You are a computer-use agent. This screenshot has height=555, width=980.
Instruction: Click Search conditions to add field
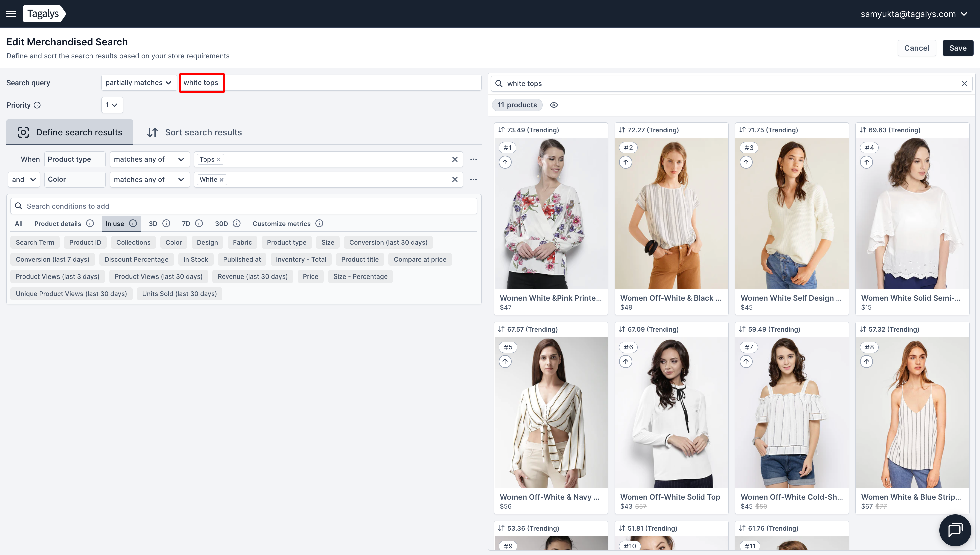(244, 206)
